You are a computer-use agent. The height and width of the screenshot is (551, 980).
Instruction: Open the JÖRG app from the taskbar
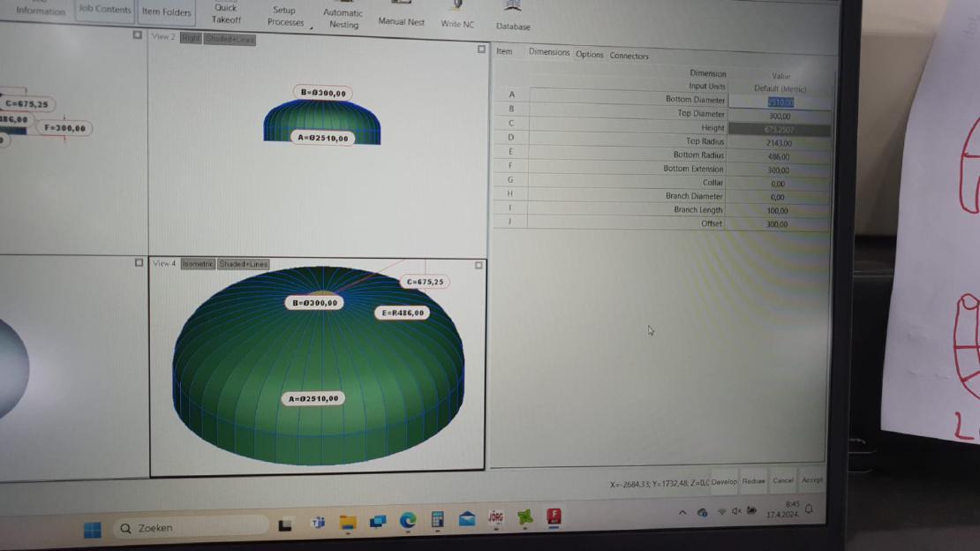[x=495, y=517]
